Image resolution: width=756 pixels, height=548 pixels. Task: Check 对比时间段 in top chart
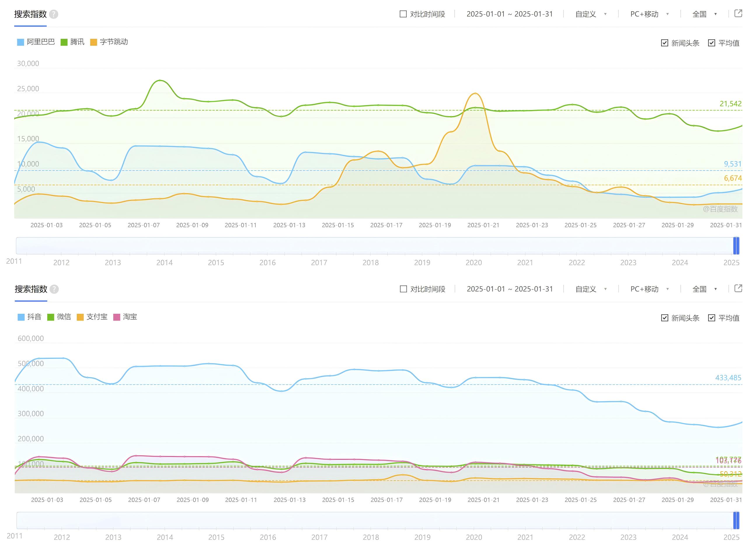point(403,14)
